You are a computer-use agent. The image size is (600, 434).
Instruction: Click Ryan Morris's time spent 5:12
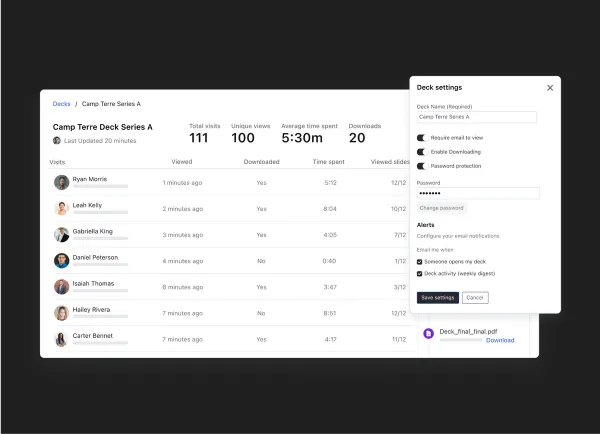pyautogui.click(x=331, y=183)
